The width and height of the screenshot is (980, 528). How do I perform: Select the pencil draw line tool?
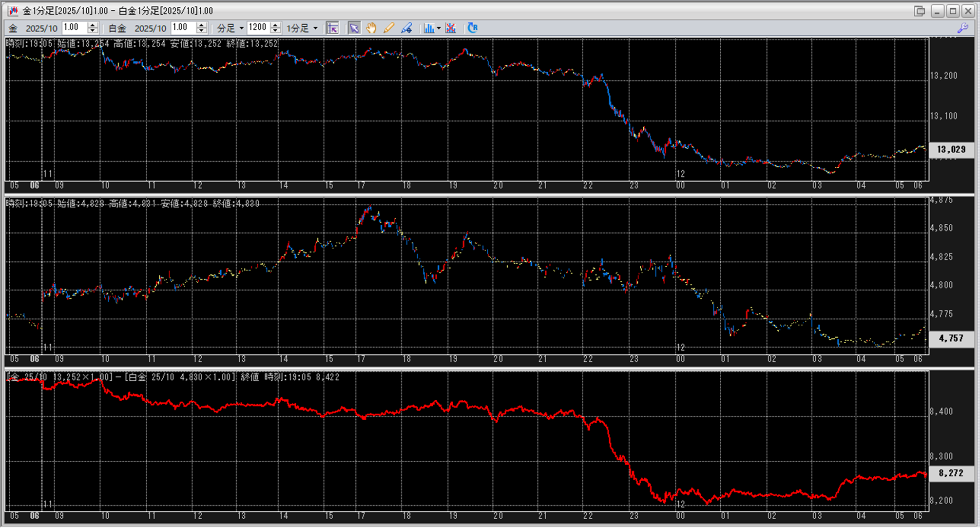pos(388,28)
